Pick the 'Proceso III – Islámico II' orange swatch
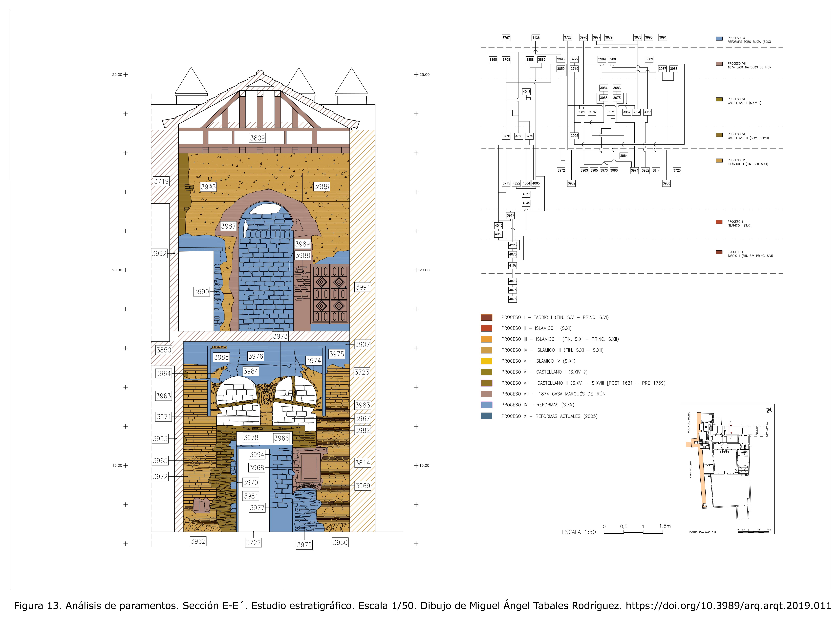840x623 pixels. point(487,339)
